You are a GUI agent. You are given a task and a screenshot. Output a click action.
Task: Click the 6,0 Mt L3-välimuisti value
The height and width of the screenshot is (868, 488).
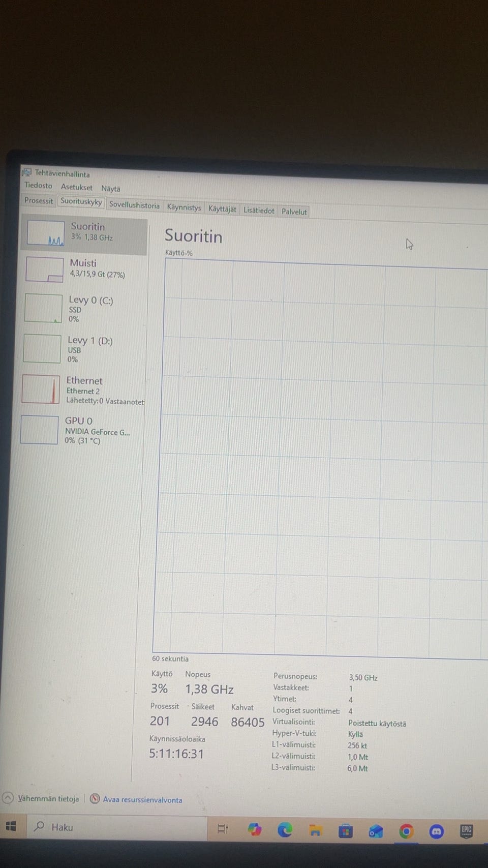357,768
